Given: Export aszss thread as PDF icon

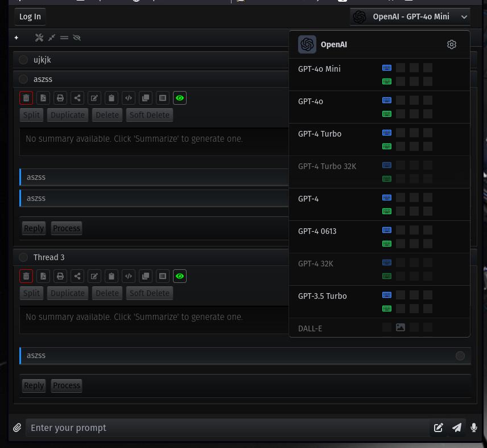Looking at the screenshot, I should [x=43, y=98].
